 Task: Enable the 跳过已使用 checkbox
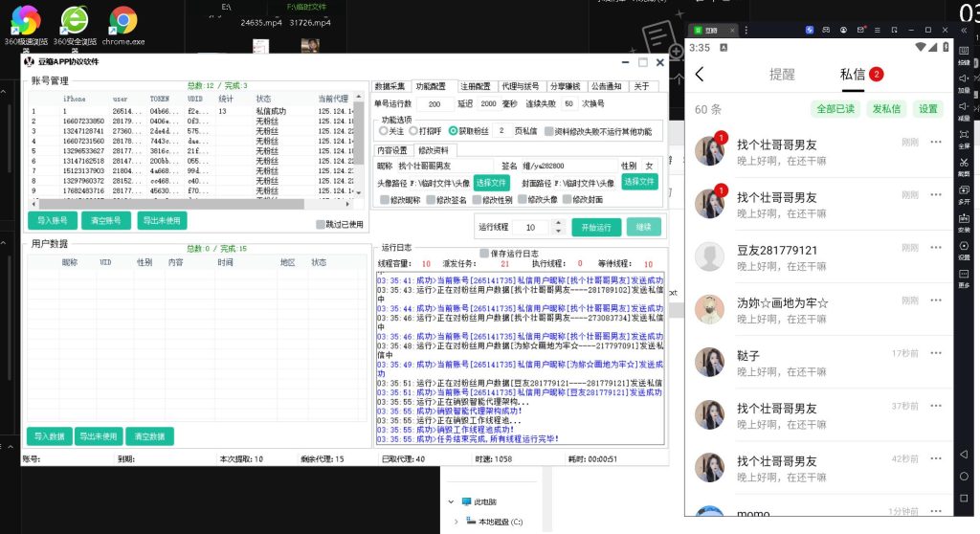click(x=322, y=225)
